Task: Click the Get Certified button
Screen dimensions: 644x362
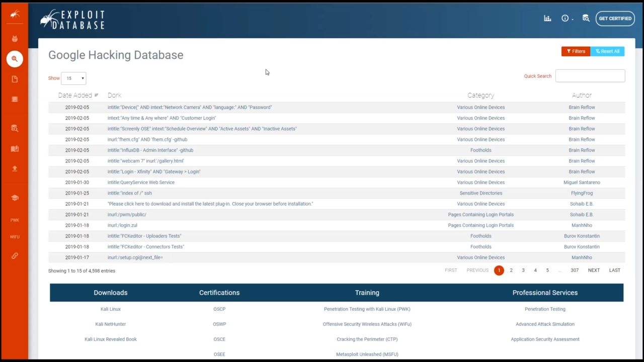Action: (615, 19)
